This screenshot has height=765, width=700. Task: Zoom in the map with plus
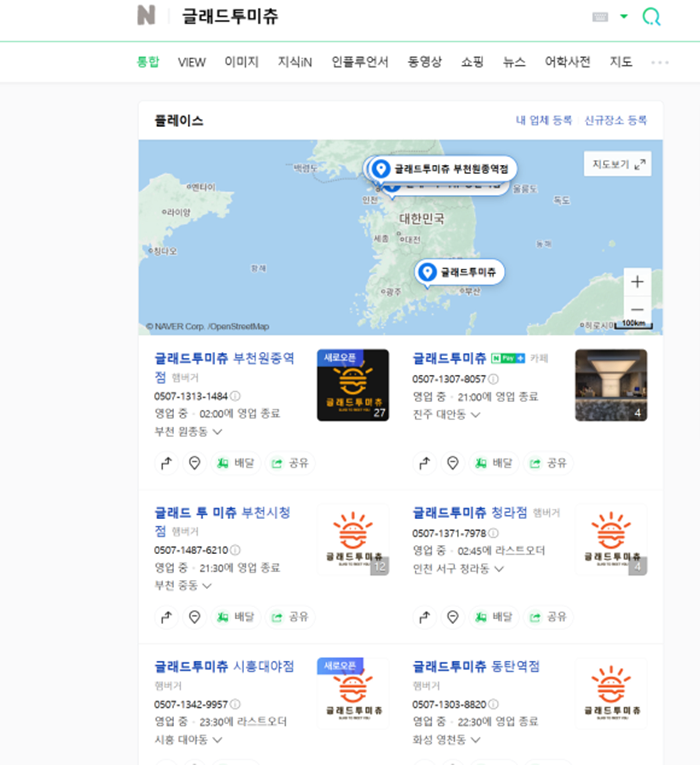pos(637,282)
